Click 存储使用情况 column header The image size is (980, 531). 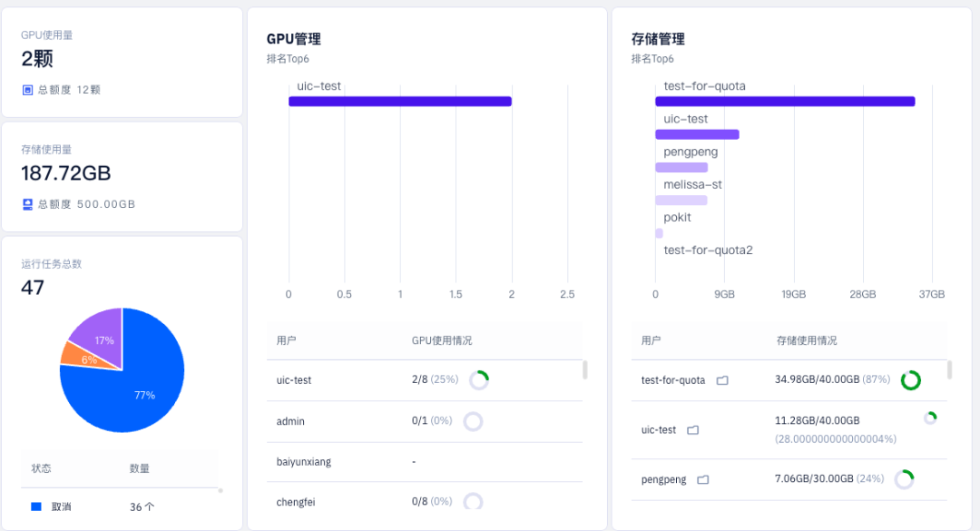click(807, 341)
